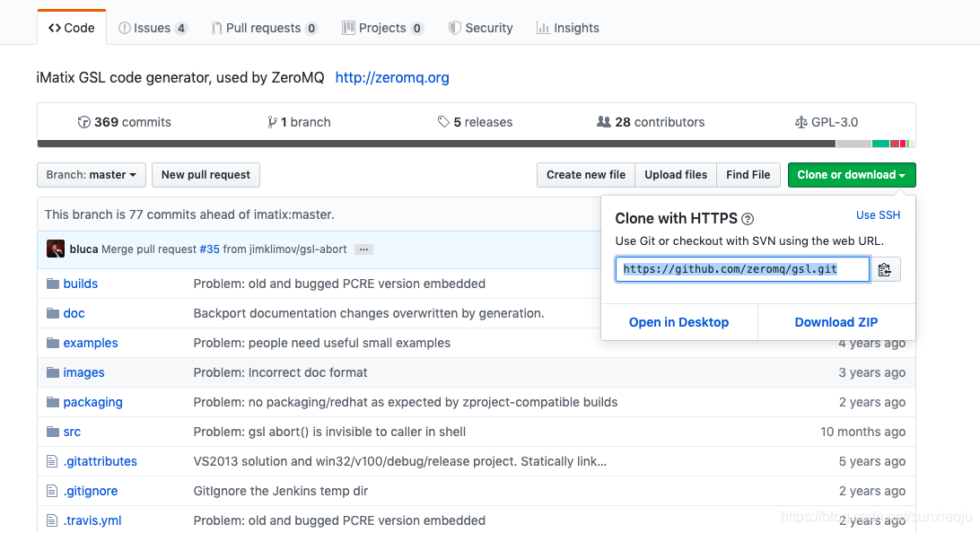The width and height of the screenshot is (980, 533).
Task: Click the Issues count badge 4
Action: pyautogui.click(x=180, y=28)
